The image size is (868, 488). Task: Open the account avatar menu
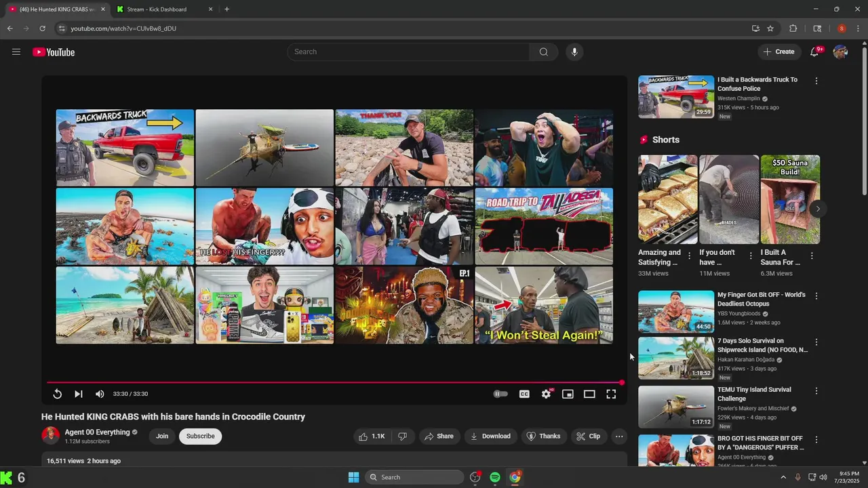point(840,52)
